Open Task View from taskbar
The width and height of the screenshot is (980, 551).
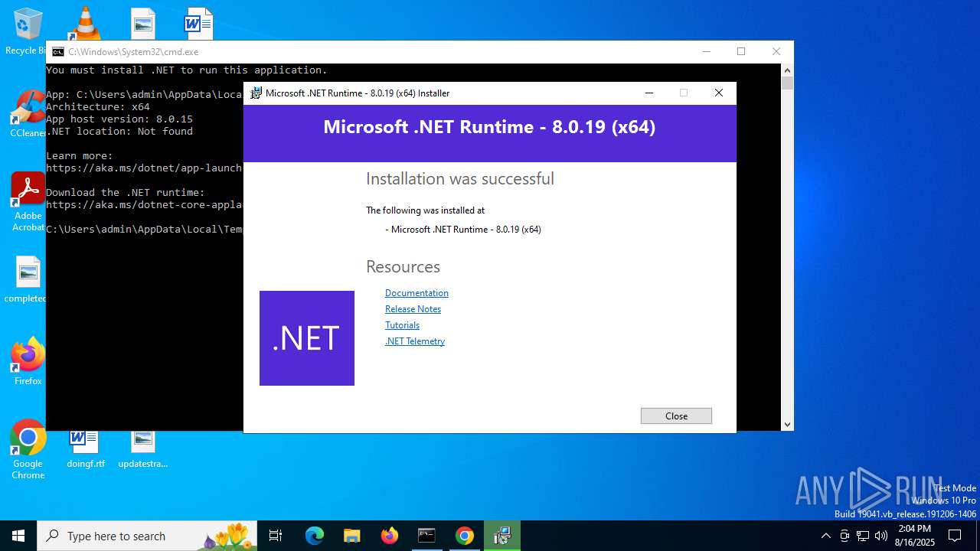point(276,536)
